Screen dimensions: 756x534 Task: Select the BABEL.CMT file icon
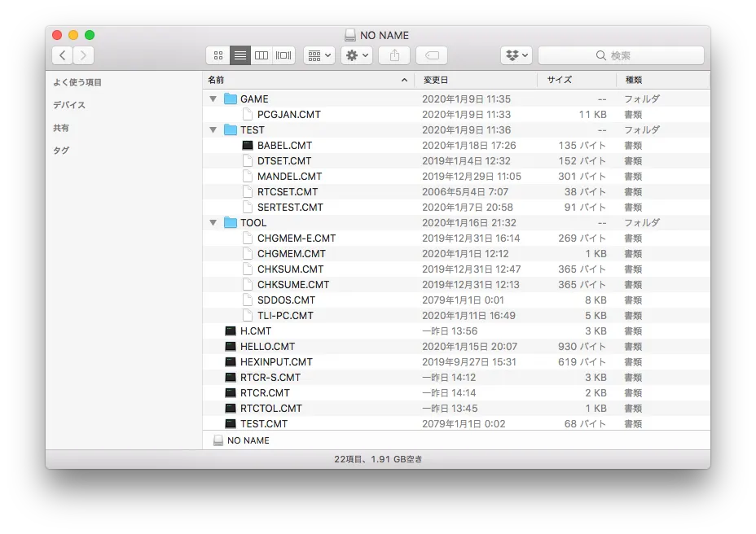pyautogui.click(x=248, y=145)
